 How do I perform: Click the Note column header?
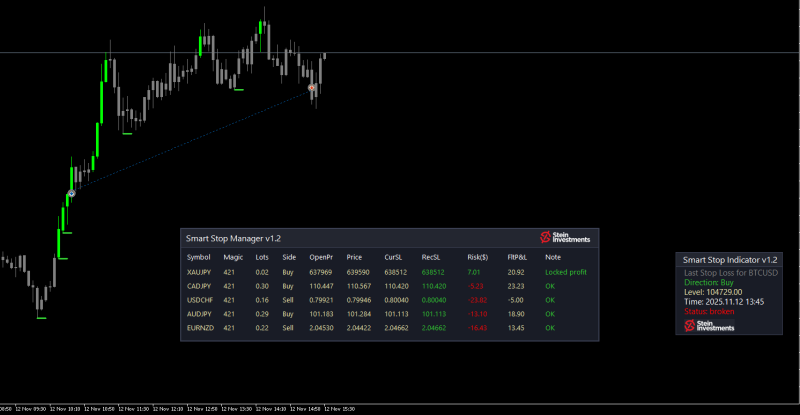[553, 257]
